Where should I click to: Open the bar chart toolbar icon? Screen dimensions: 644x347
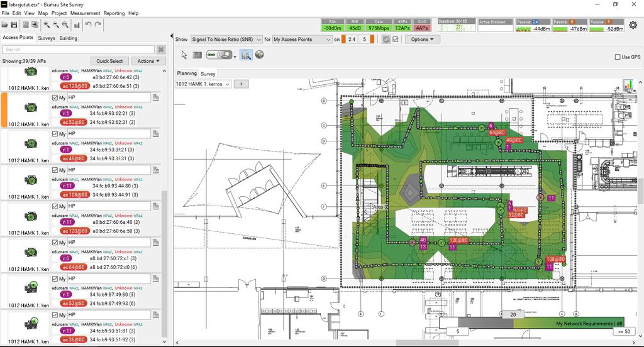77,25
